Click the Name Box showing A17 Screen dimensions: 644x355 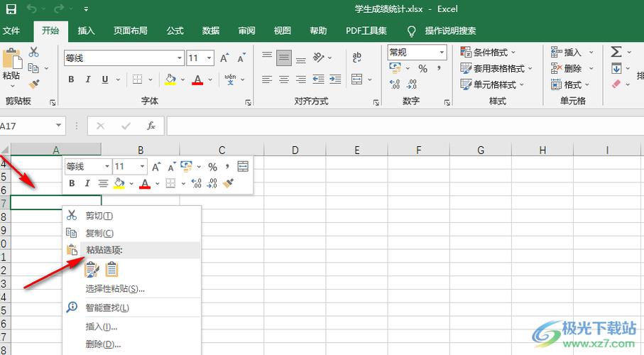[28, 126]
